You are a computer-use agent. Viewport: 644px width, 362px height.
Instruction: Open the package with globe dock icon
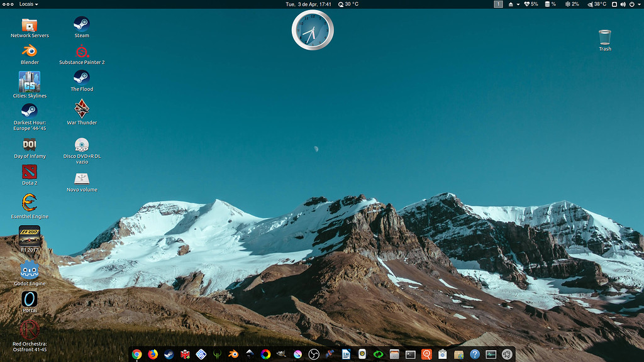(458, 354)
